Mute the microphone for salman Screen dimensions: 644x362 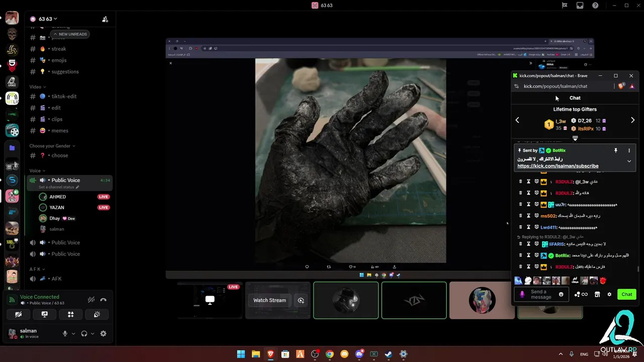65,333
